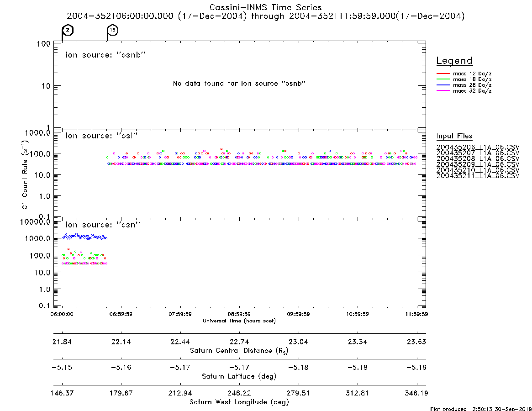532x411 pixels.
Task: Click the 10.0 tick in osi panel
Action: click(42, 175)
